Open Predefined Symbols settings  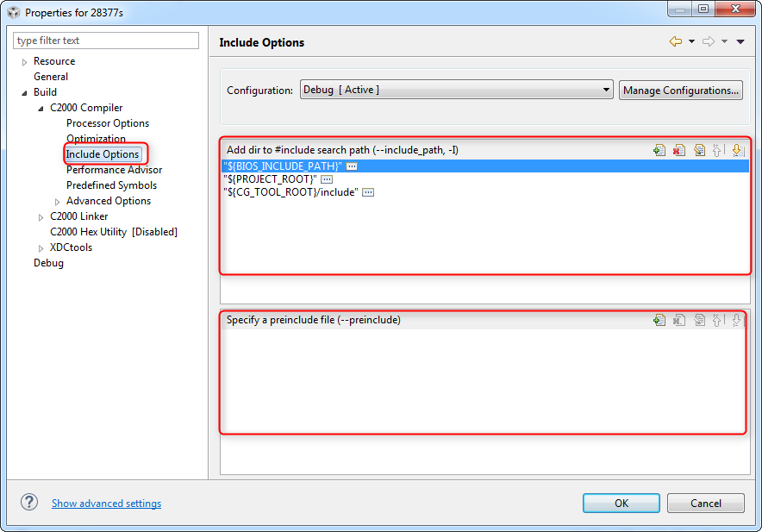coord(111,185)
